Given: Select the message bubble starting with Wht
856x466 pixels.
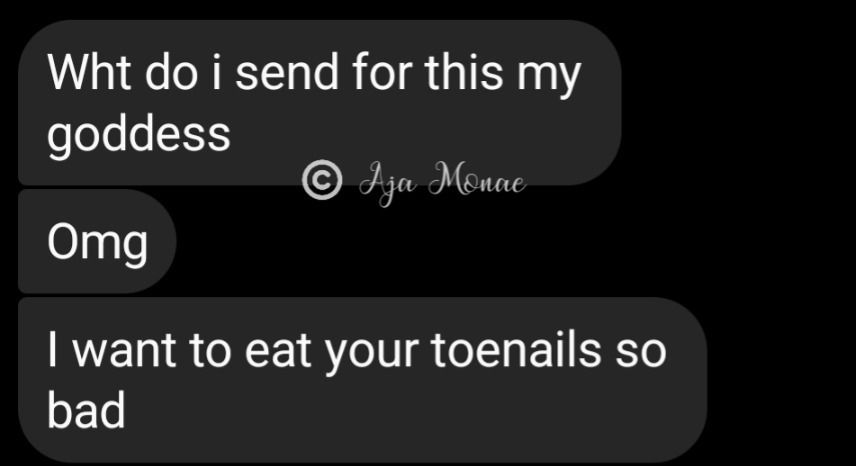Looking at the screenshot, I should [x=319, y=103].
